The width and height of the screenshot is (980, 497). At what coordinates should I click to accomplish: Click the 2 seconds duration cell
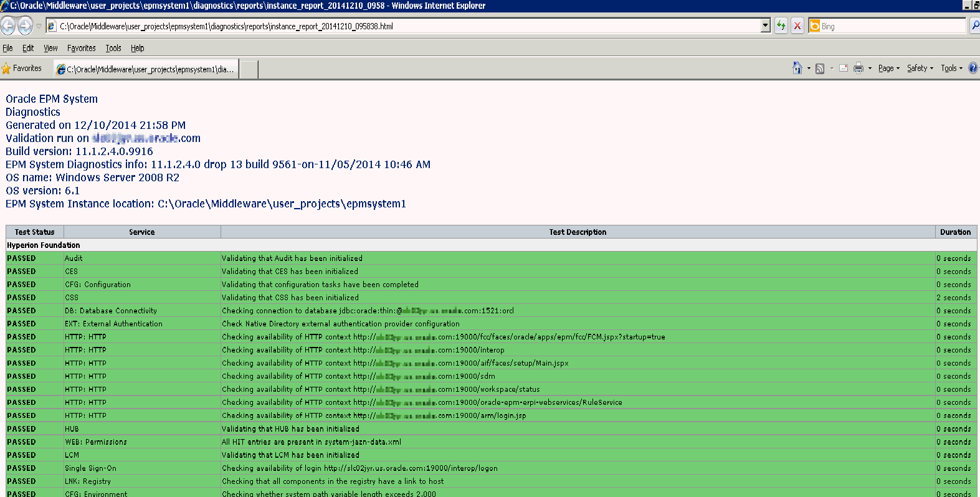[x=956, y=297]
